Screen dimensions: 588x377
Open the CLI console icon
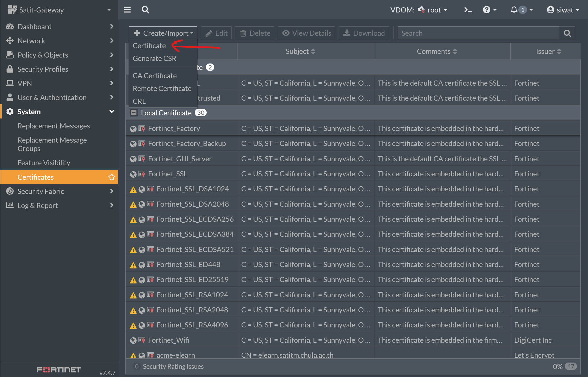(x=468, y=10)
